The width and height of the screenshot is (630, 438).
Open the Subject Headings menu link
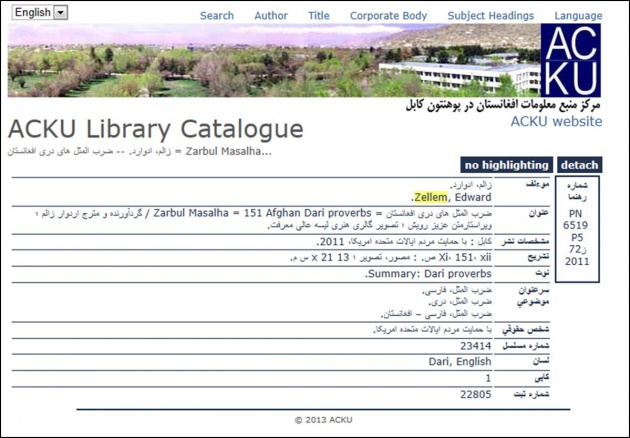click(491, 16)
